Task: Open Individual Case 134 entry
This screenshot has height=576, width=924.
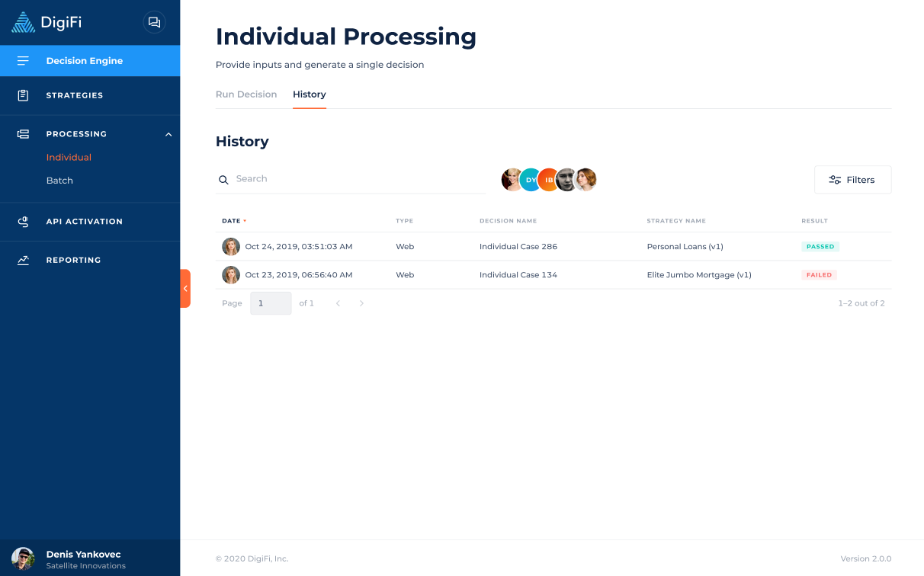Action: pos(518,275)
